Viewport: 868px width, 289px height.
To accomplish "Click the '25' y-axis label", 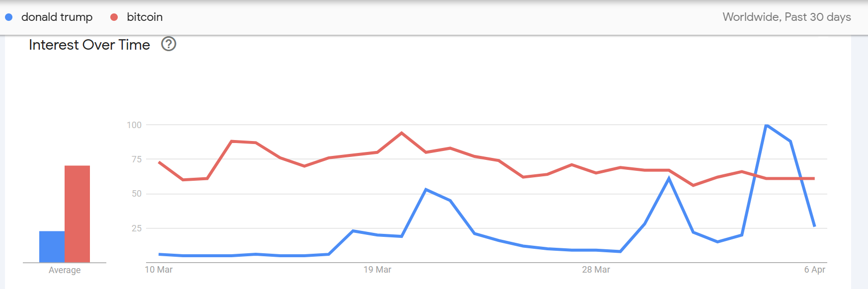I will pos(137,228).
